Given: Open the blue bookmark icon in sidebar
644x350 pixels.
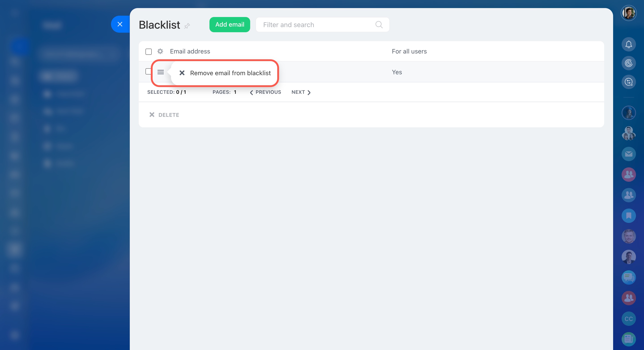Looking at the screenshot, I should tap(628, 216).
